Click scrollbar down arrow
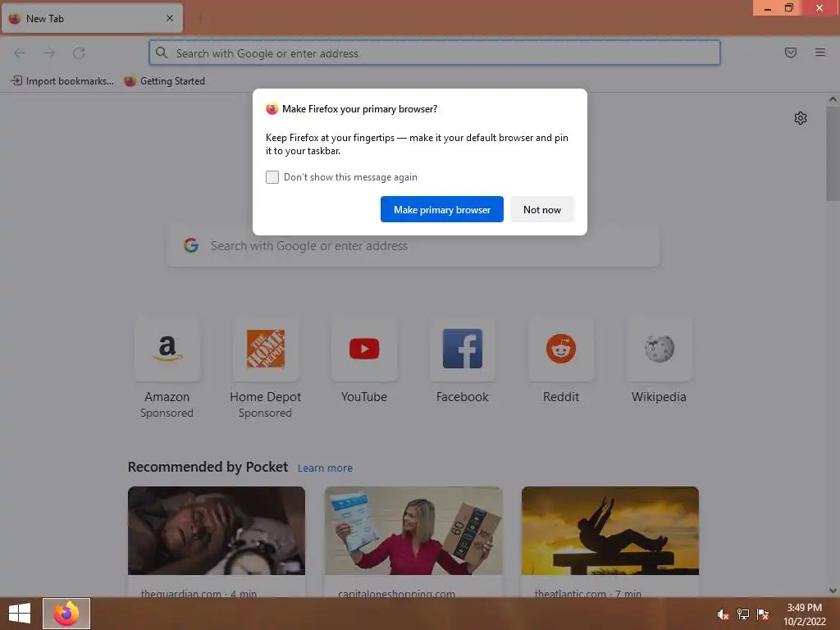 [833, 591]
